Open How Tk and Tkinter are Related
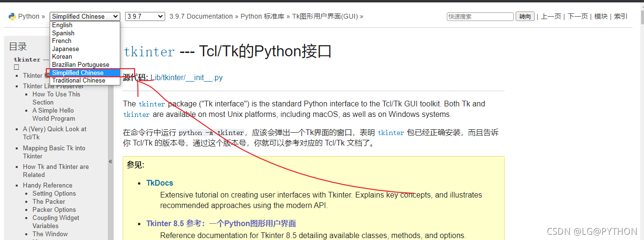The width and height of the screenshot is (644, 240). pyautogui.click(x=56, y=171)
